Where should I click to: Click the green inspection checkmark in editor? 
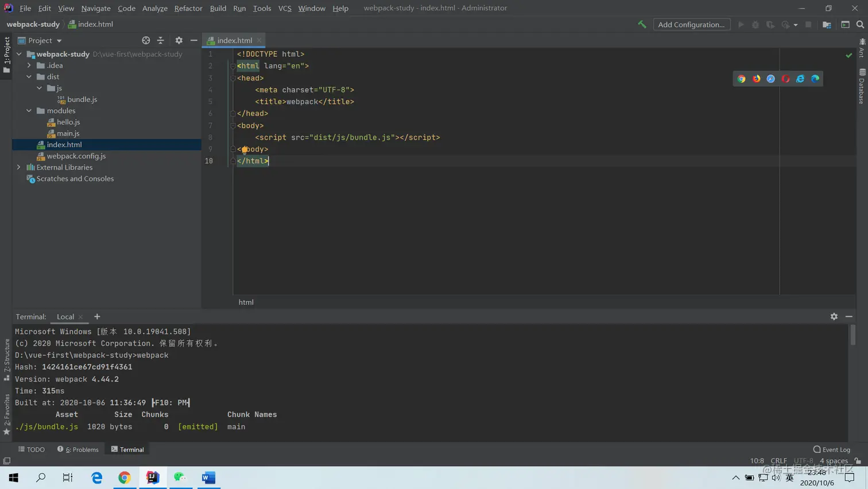click(x=849, y=55)
